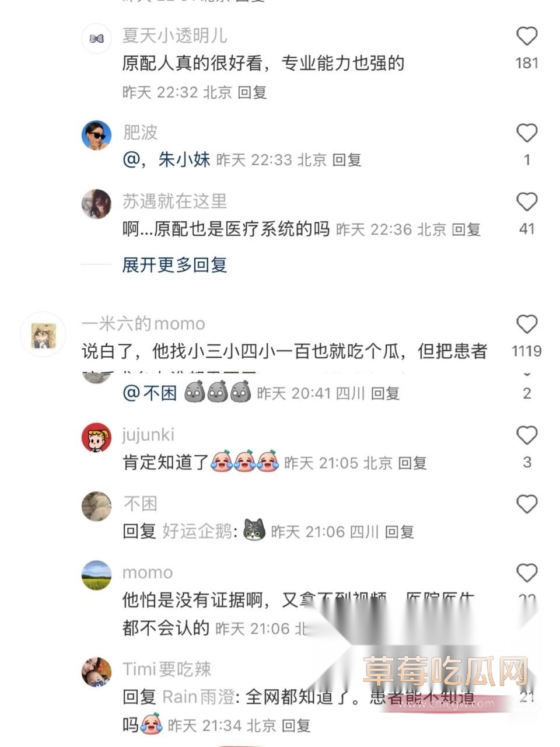The width and height of the screenshot is (560, 747).
Task: Tap the heart beside jujunki's comment
Action: [527, 435]
